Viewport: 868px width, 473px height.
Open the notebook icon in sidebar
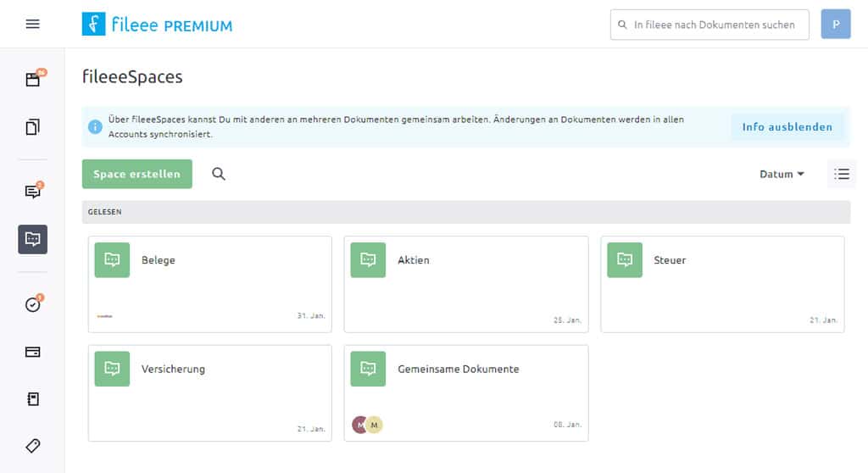(33, 398)
